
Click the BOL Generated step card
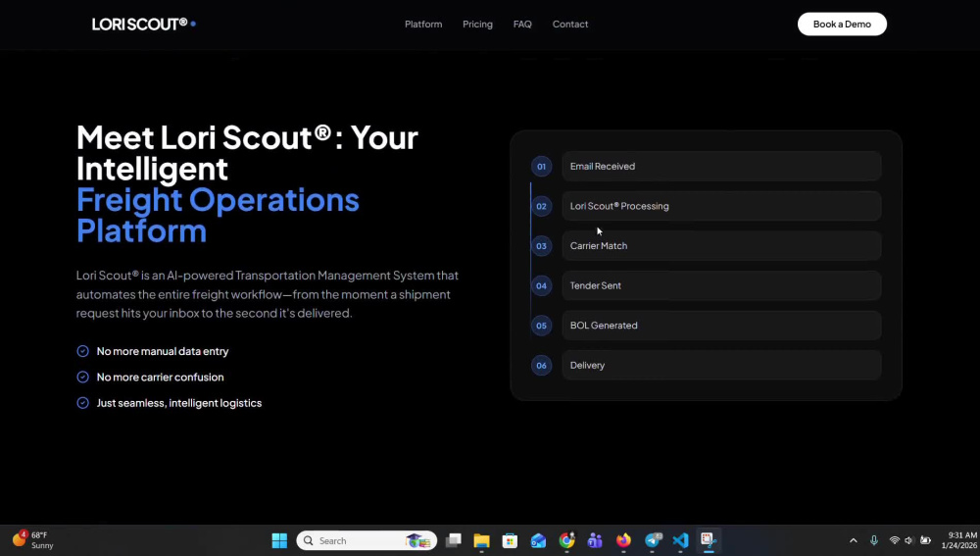tap(721, 326)
